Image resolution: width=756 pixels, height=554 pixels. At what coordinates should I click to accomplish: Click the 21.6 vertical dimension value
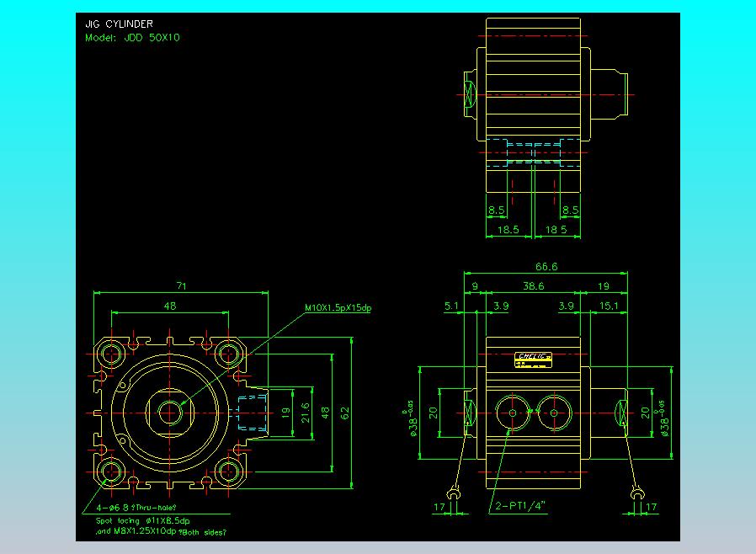click(306, 413)
